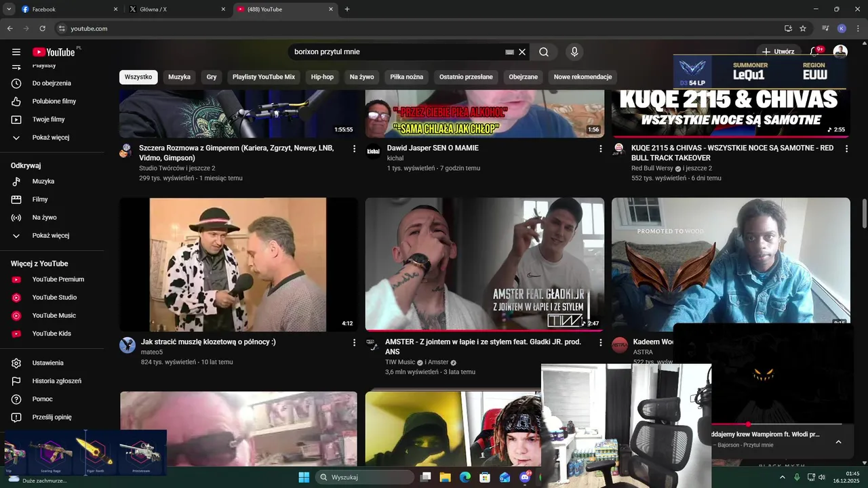Click the magnifier search button

tap(544, 52)
